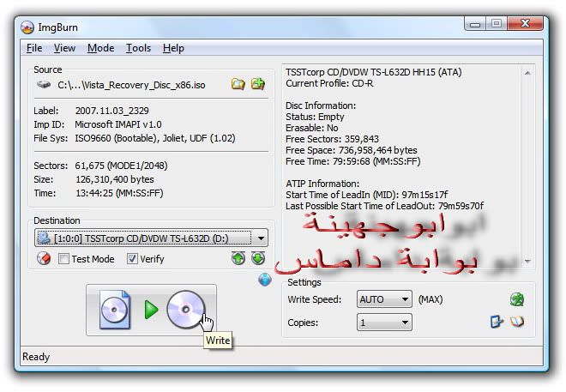Click the Ready status bar text
This screenshot has width=566, height=392.
click(x=36, y=357)
